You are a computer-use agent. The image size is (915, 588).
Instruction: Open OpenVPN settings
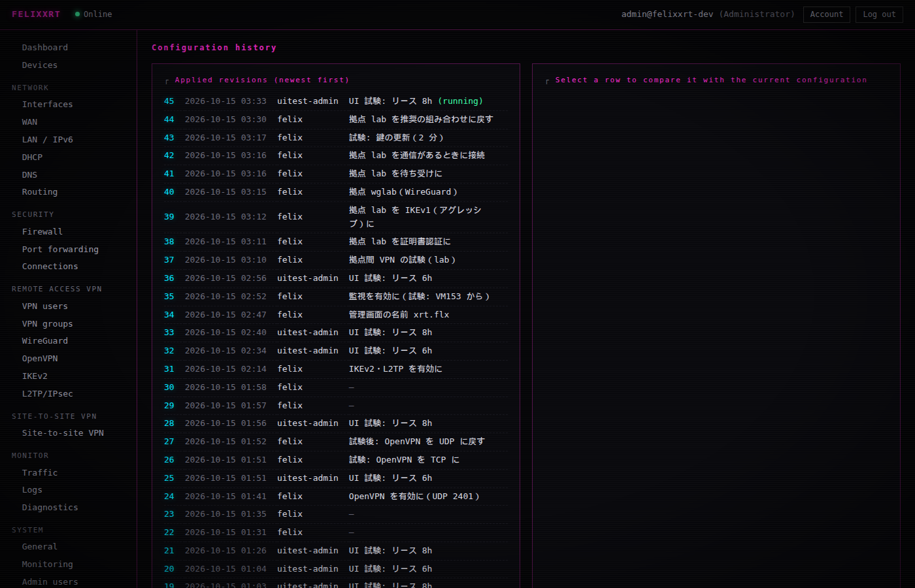[x=40, y=359]
